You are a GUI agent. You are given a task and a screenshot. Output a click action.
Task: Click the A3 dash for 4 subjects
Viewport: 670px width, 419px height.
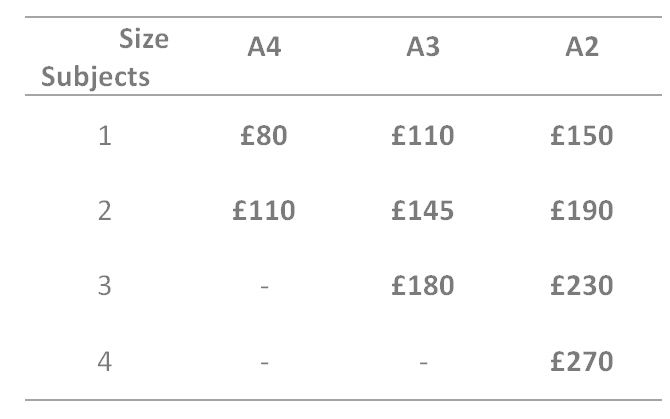click(423, 362)
